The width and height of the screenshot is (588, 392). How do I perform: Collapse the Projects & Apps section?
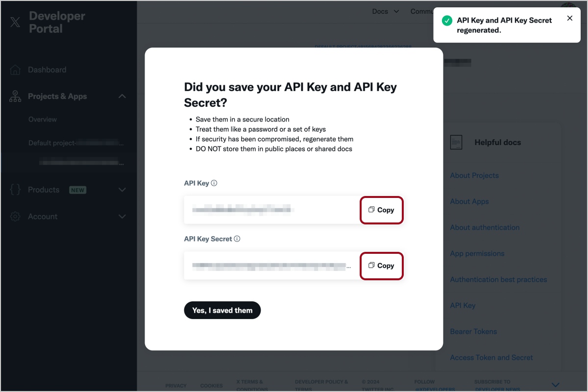click(122, 97)
